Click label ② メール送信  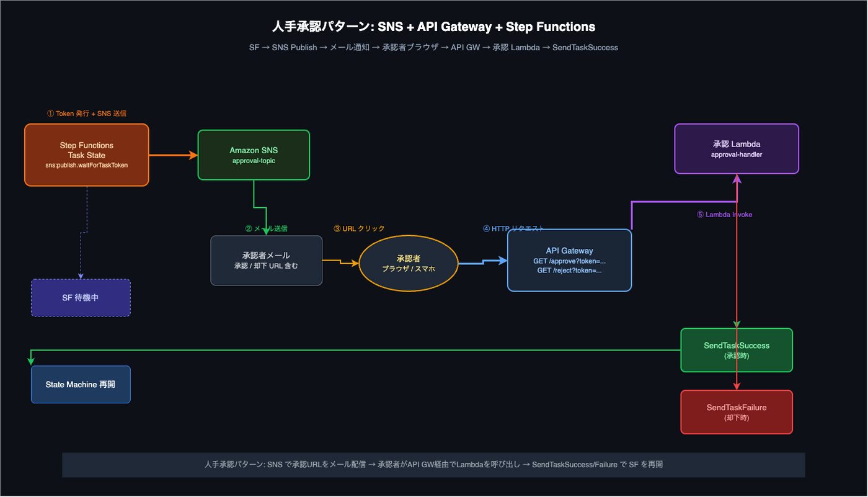(x=266, y=228)
